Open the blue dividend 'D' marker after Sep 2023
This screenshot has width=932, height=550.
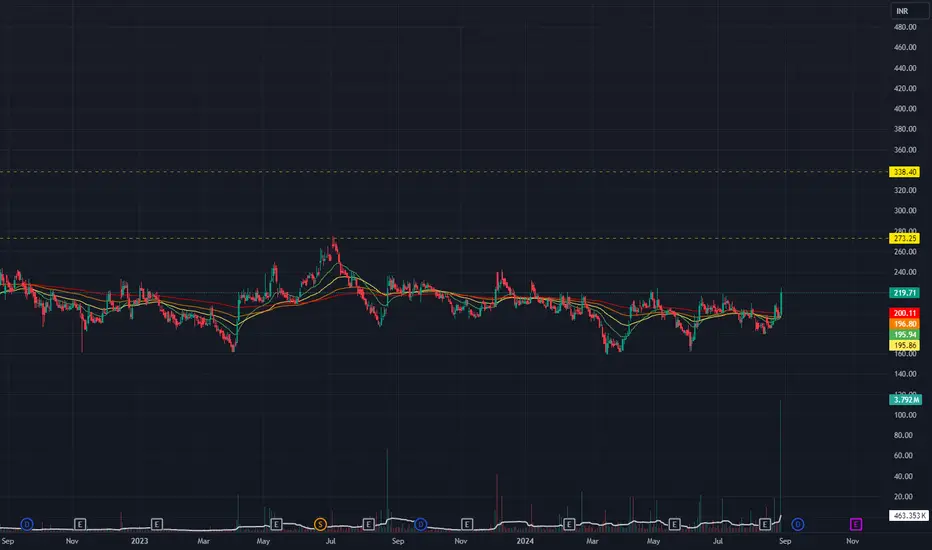(x=421, y=524)
